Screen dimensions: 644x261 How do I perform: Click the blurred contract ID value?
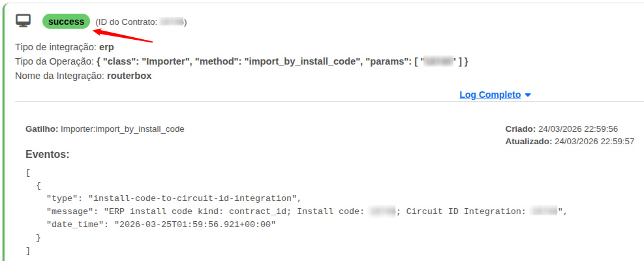171,22
